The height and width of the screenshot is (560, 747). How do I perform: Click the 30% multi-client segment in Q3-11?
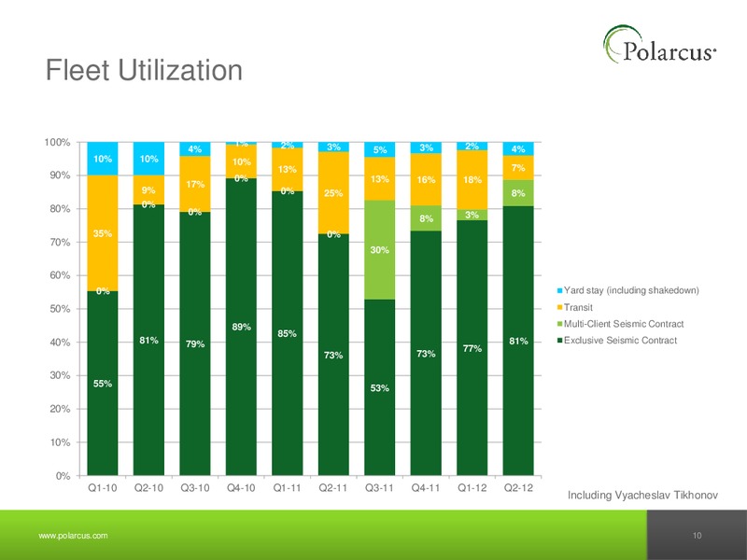(380, 249)
